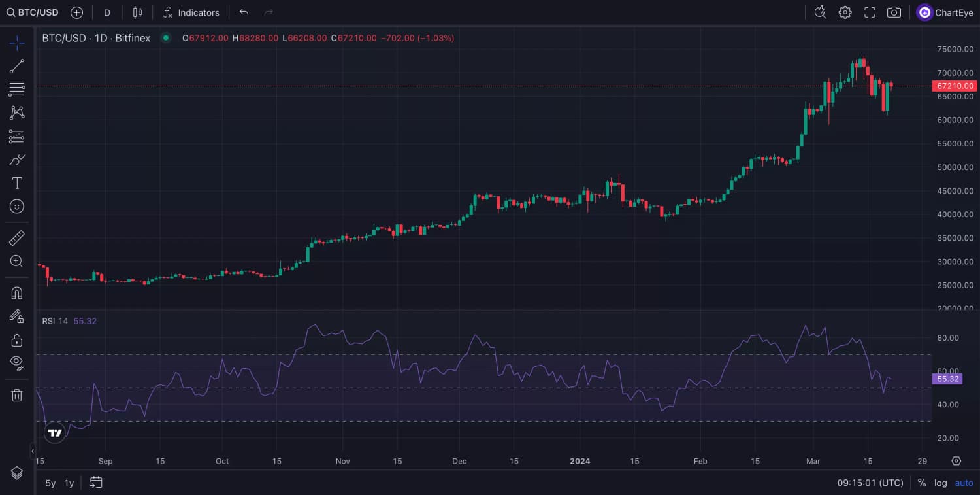
Task: Select the Fibonacci horizontal lines tool
Action: pos(17,90)
